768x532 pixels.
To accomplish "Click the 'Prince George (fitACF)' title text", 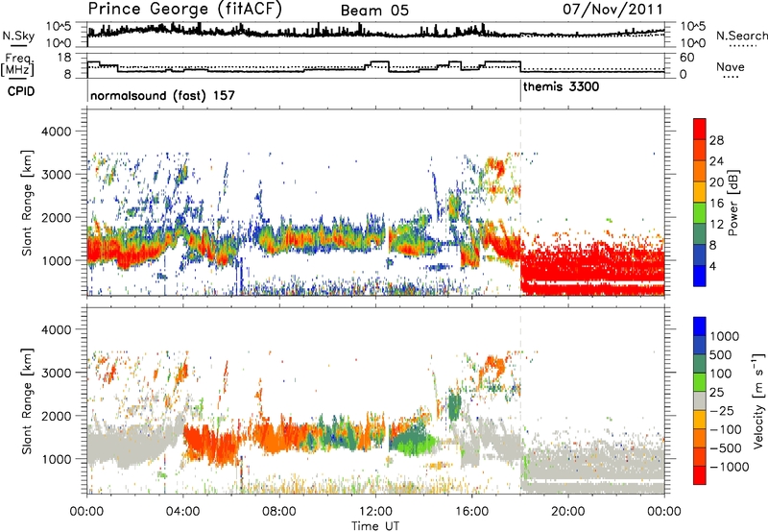I will [185, 10].
